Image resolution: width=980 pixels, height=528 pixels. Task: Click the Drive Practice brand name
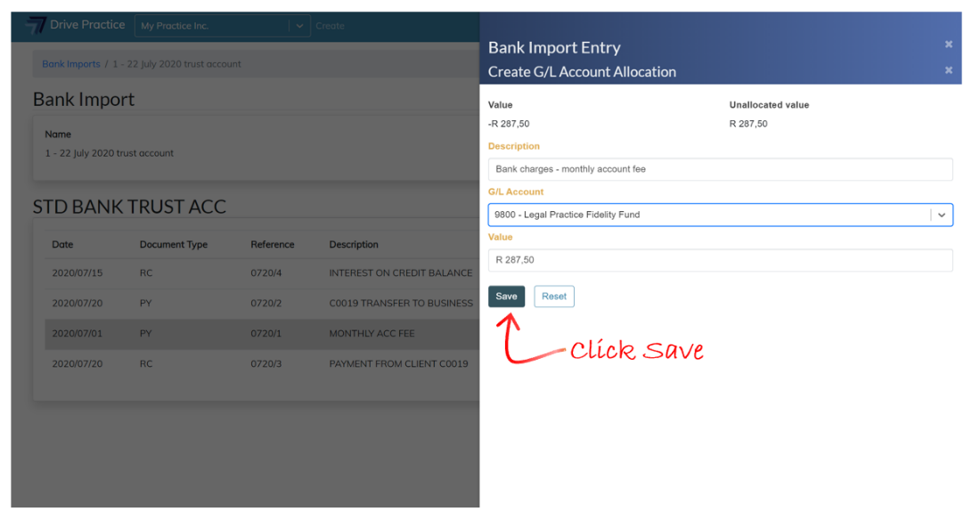[87, 25]
